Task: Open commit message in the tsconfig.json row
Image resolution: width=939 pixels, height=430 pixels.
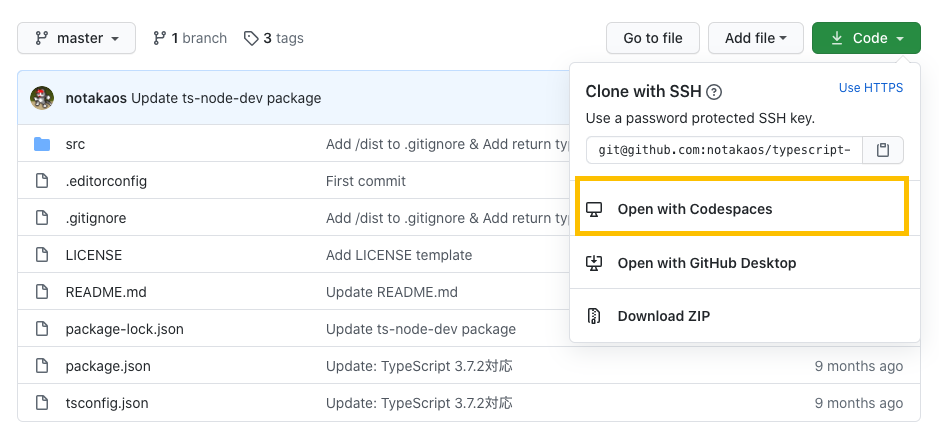Action: tap(419, 403)
